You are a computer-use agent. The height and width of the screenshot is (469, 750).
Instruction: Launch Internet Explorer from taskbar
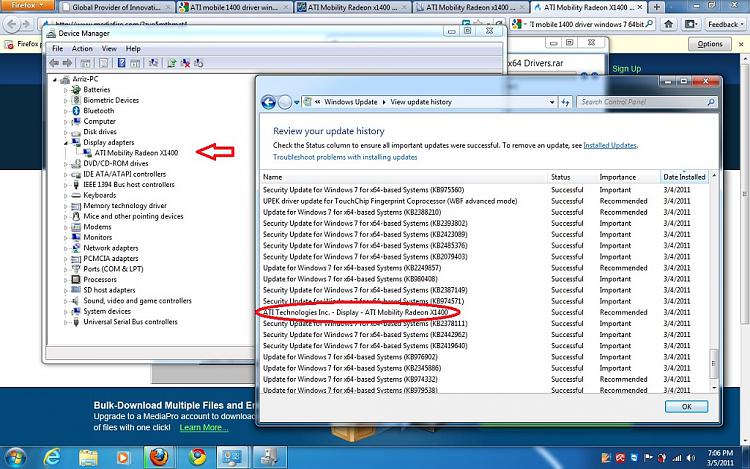(x=51, y=458)
